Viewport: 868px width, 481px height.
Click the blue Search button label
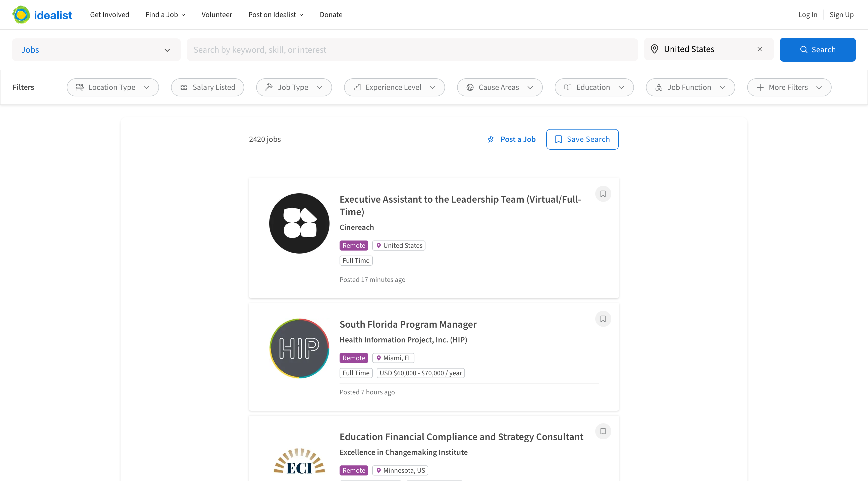click(824, 49)
